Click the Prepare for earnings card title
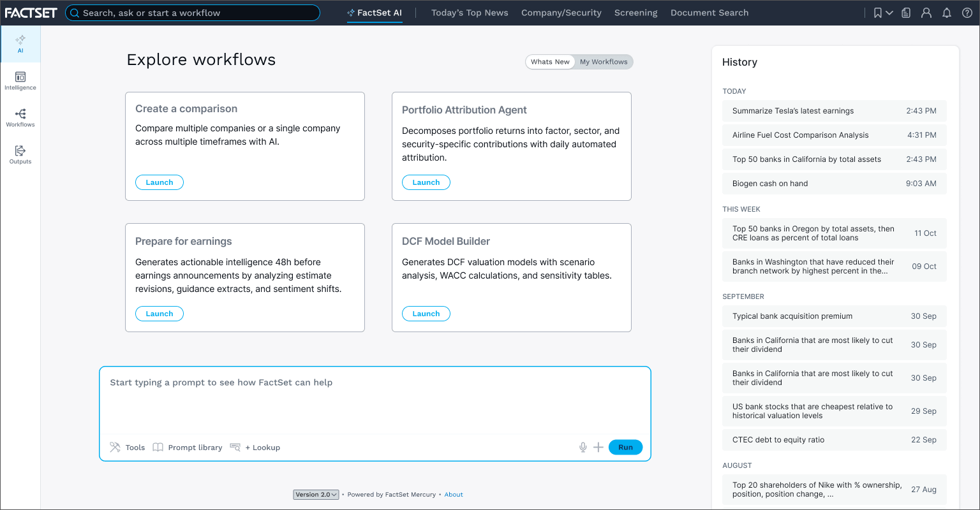The image size is (980, 510). point(184,242)
